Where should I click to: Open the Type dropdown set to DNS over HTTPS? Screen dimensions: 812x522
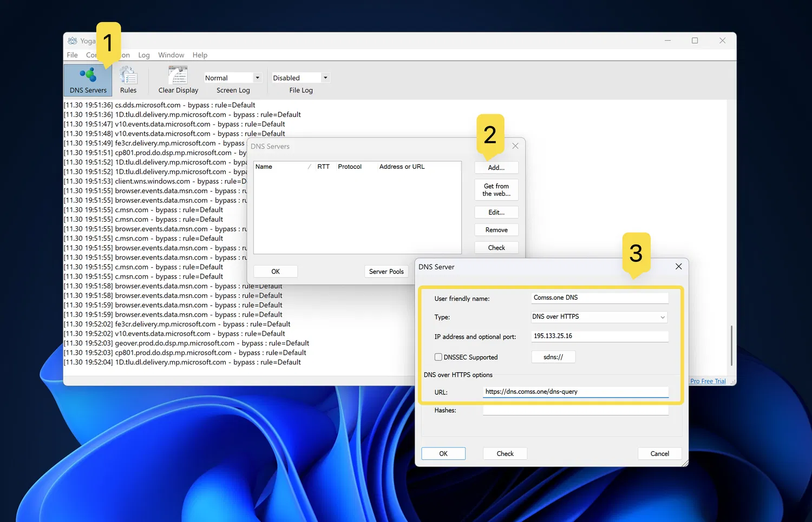pyautogui.click(x=599, y=317)
